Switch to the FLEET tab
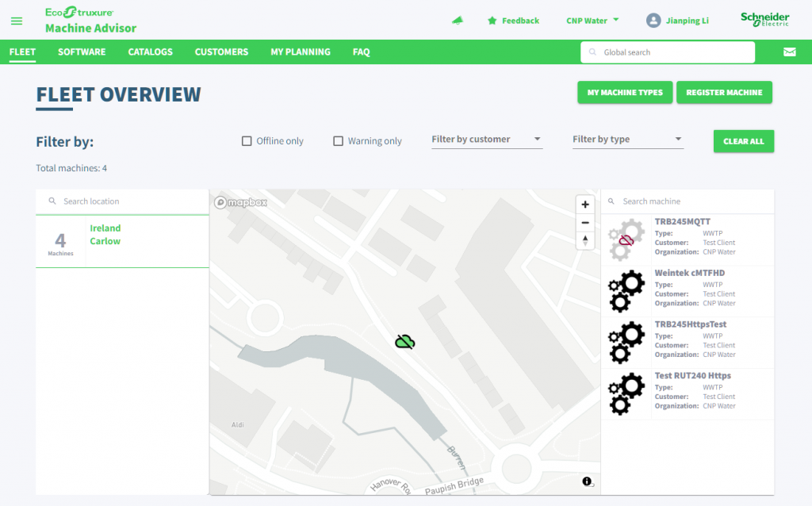Image resolution: width=812 pixels, height=506 pixels. 22,52
